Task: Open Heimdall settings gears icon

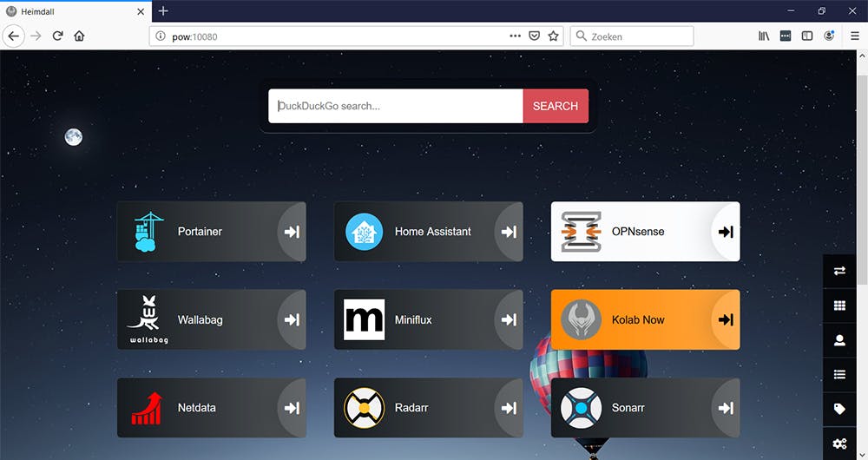Action: (839, 443)
